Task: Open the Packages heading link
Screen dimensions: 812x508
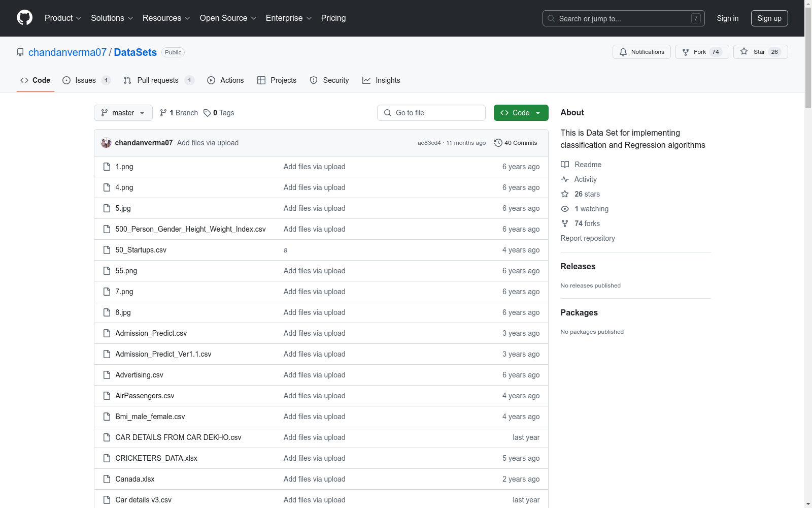Action: [x=579, y=312]
